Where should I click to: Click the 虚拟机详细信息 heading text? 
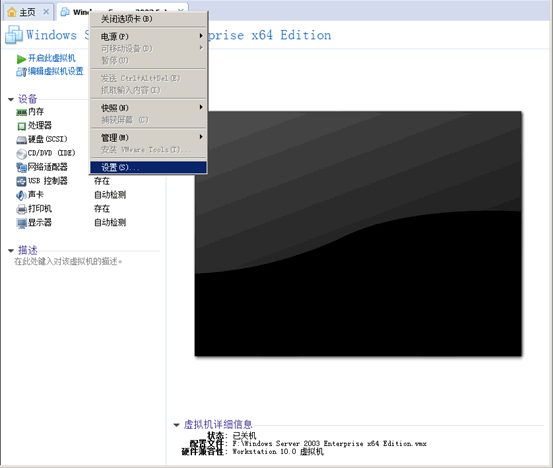[x=218, y=425]
